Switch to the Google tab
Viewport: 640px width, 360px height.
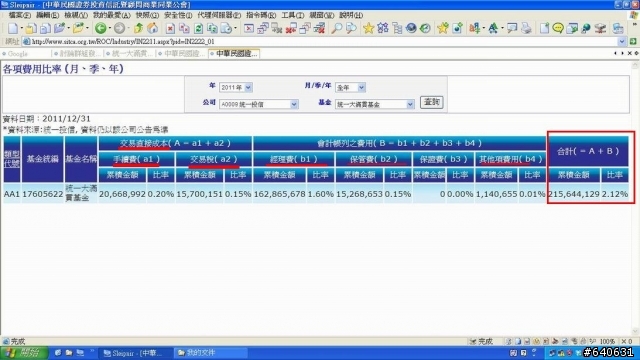pyautogui.click(x=26, y=53)
